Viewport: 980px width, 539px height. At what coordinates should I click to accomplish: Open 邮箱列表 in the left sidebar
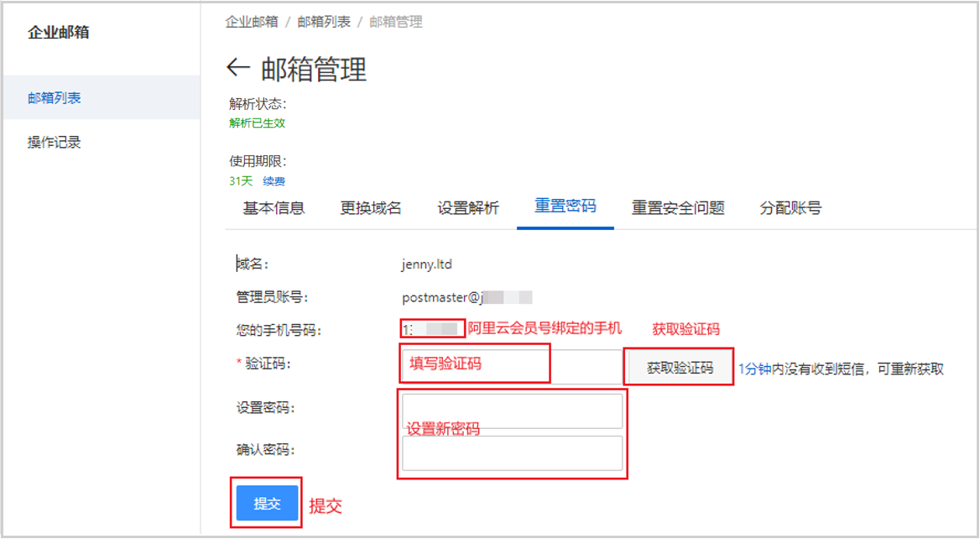pyautogui.click(x=55, y=98)
